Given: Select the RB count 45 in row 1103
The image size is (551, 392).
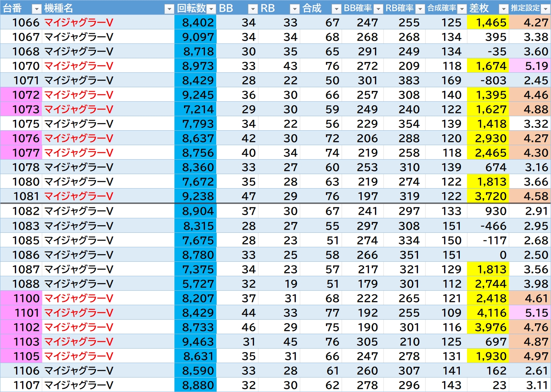Looking at the screenshot, I should tap(279, 342).
